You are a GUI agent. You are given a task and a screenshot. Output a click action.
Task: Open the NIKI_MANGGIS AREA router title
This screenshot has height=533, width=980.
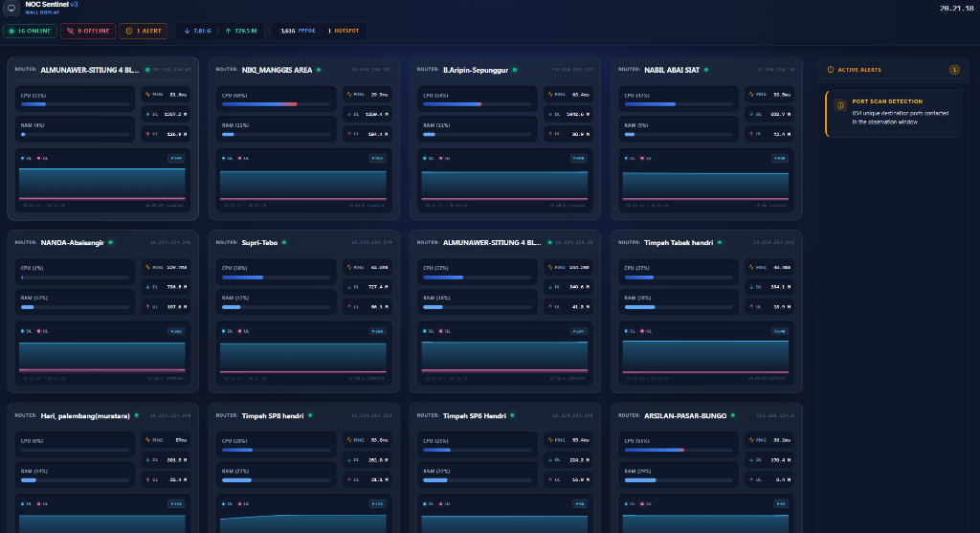click(277, 70)
